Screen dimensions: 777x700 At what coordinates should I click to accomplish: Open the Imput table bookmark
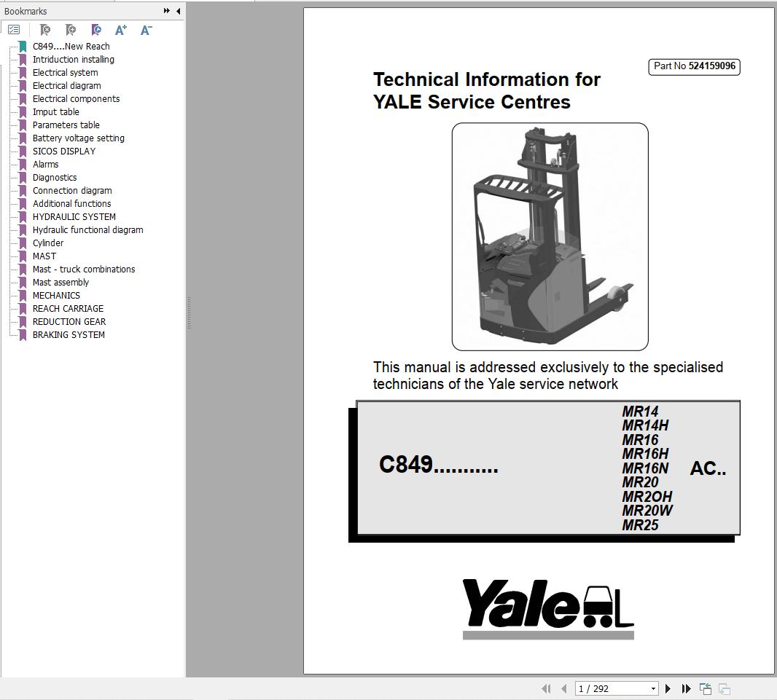click(x=56, y=112)
